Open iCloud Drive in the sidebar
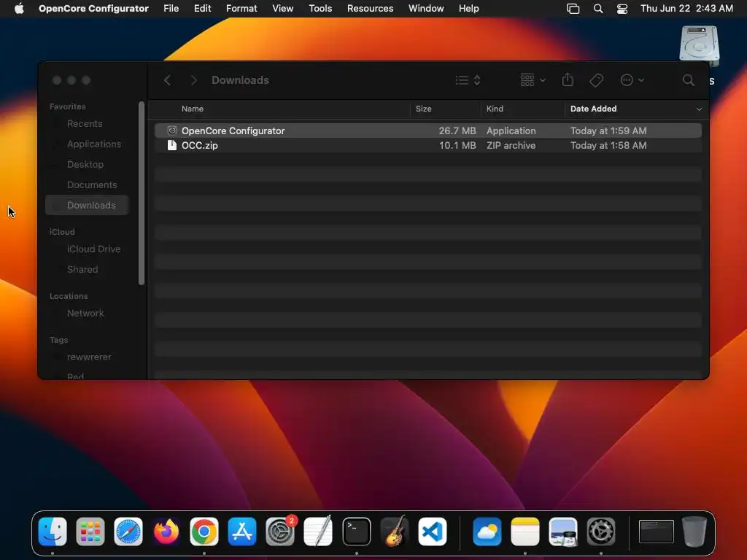747x560 pixels. [87, 249]
